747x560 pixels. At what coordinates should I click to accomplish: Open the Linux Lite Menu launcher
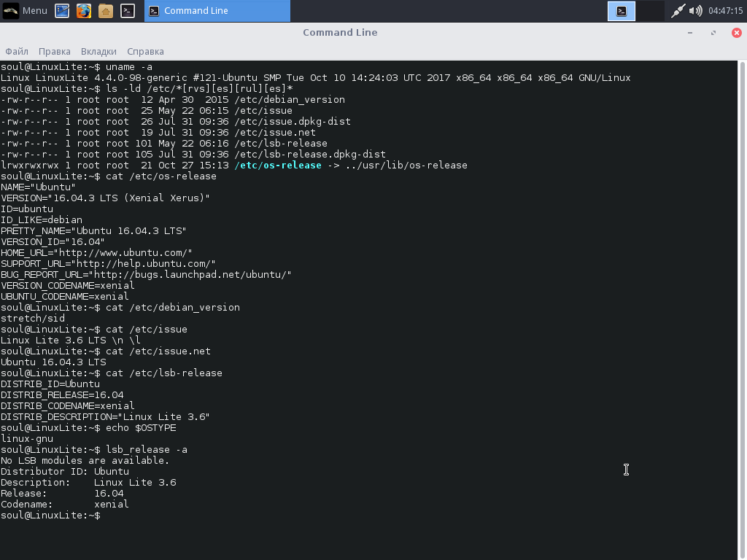25,10
